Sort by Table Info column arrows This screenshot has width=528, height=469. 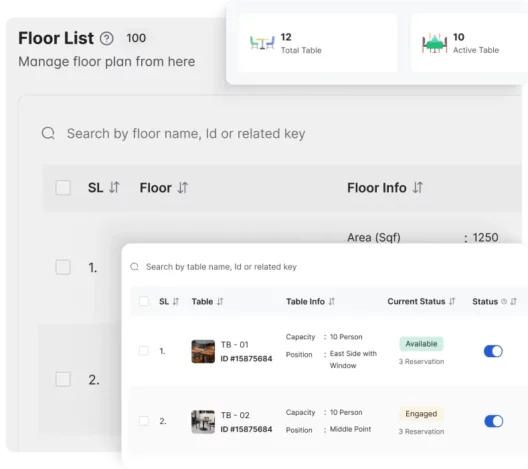point(332,301)
